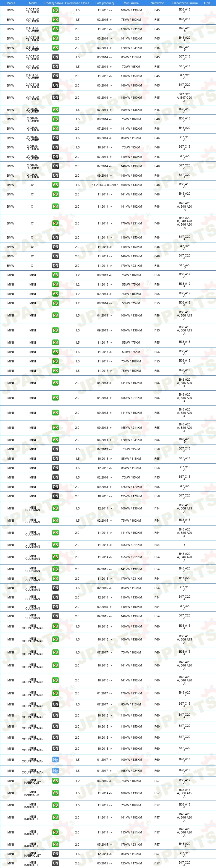216x868 pixels.
Task: Click the Lata produkcji column header
Action: [105, 3]
